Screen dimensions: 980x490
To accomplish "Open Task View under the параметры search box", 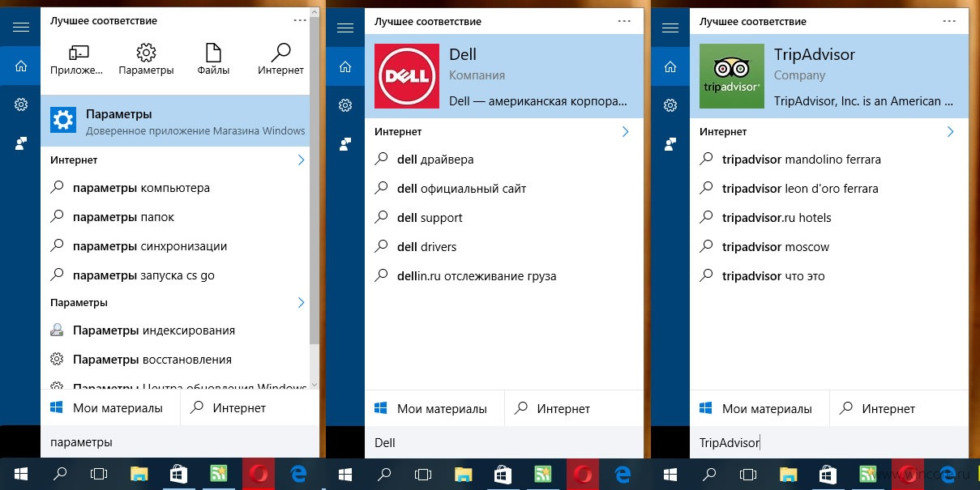I will (x=99, y=474).
